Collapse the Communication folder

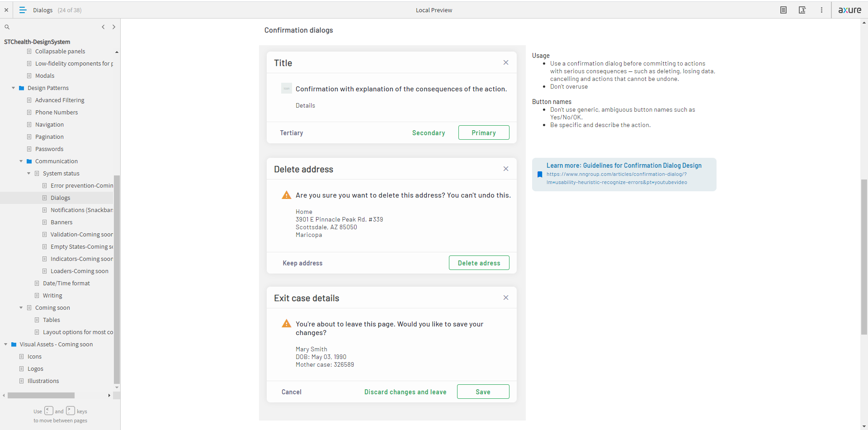point(21,161)
